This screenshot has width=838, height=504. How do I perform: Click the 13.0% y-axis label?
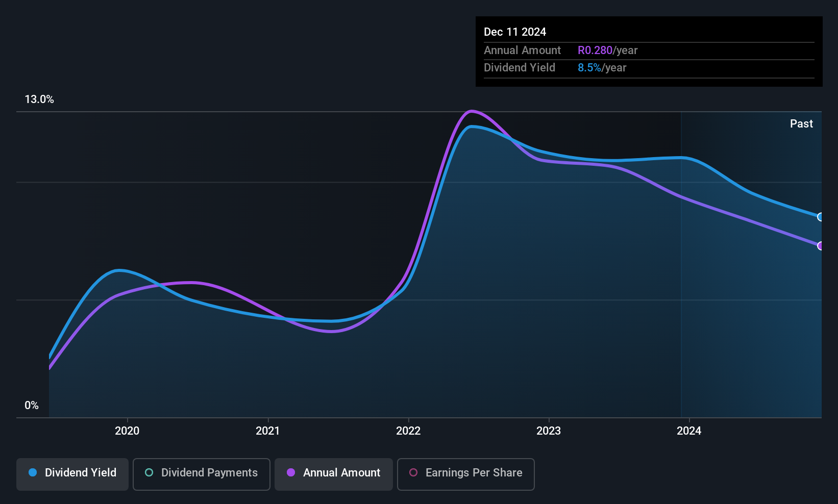point(39,99)
